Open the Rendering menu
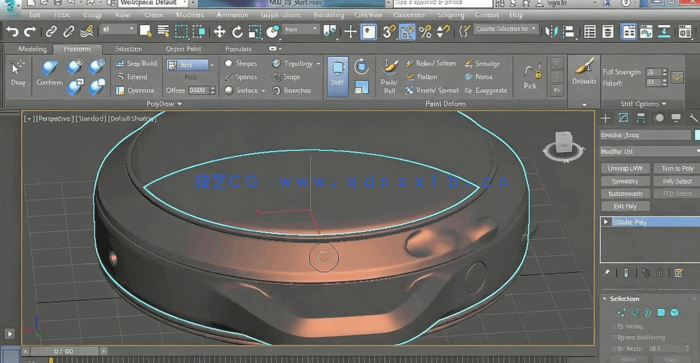The height and width of the screenshot is (363, 700). click(x=329, y=15)
